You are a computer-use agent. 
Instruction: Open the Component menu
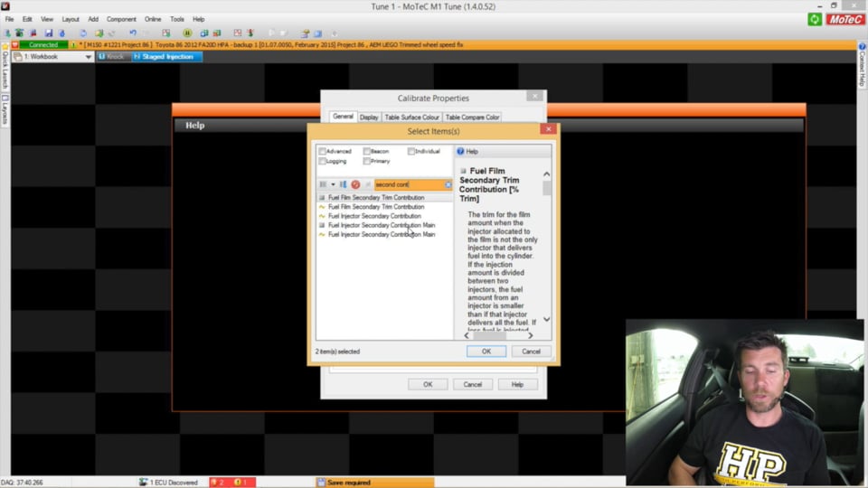click(121, 19)
